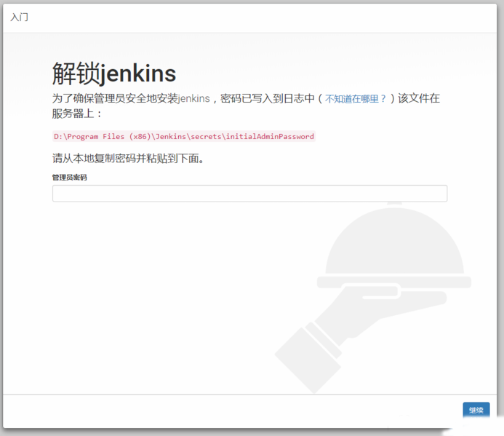Screen dimensions: 504x436
Task: Click the 请从本地复制密码并粘贴到下面 instruction text
Action: (x=128, y=158)
